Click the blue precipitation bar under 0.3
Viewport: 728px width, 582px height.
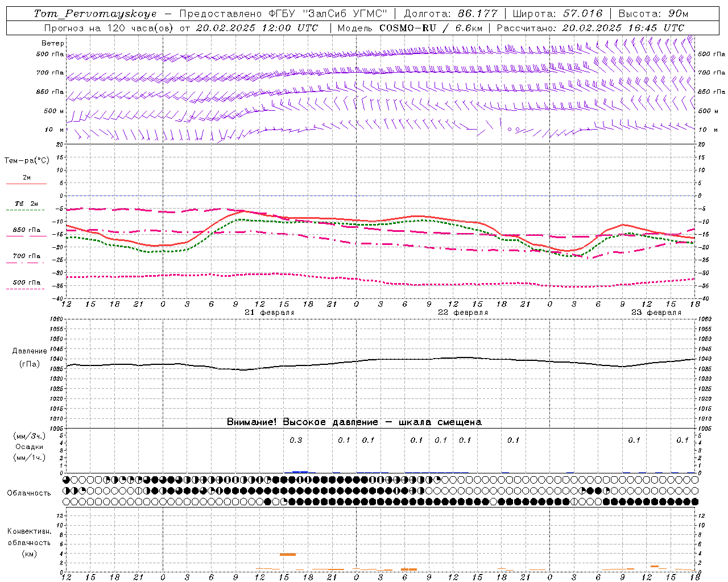300,472
